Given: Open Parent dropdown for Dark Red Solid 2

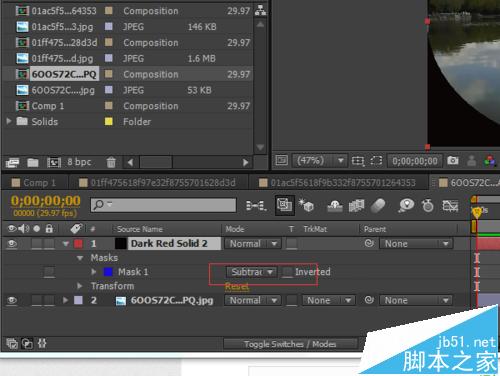Looking at the screenshot, I should tap(416, 244).
